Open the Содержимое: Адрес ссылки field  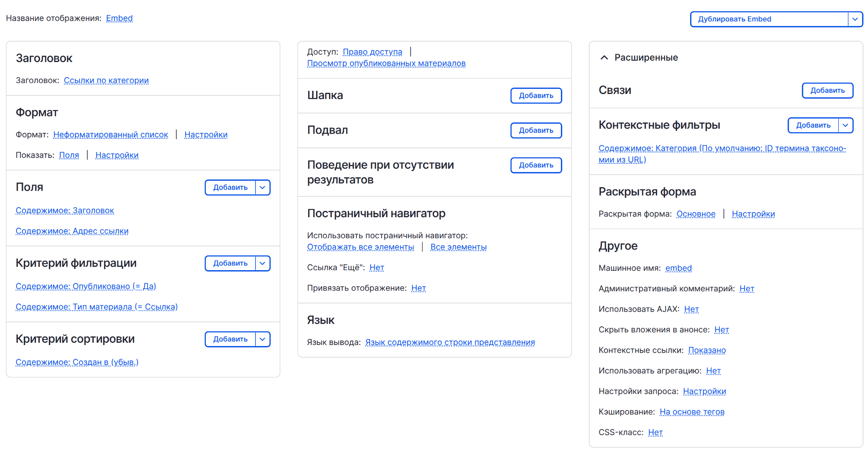click(72, 231)
